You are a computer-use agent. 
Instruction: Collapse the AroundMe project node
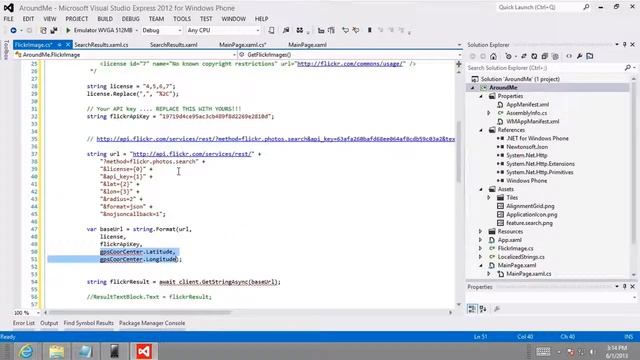(x=473, y=88)
